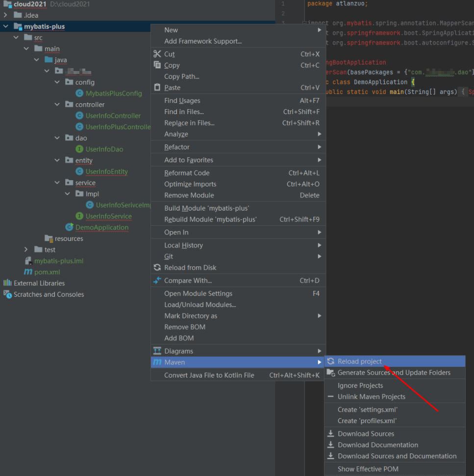Select Reload project from Maven submenu
The image size is (474, 476).
click(359, 361)
